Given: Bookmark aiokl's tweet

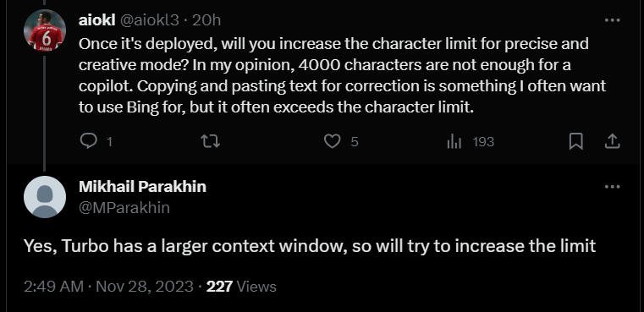Looking at the screenshot, I should (575, 142).
